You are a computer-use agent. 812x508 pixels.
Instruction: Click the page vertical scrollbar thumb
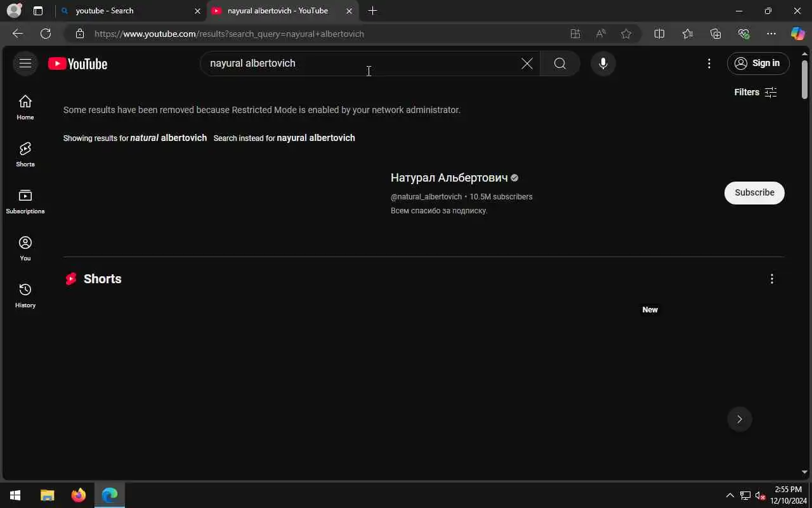tap(804, 79)
